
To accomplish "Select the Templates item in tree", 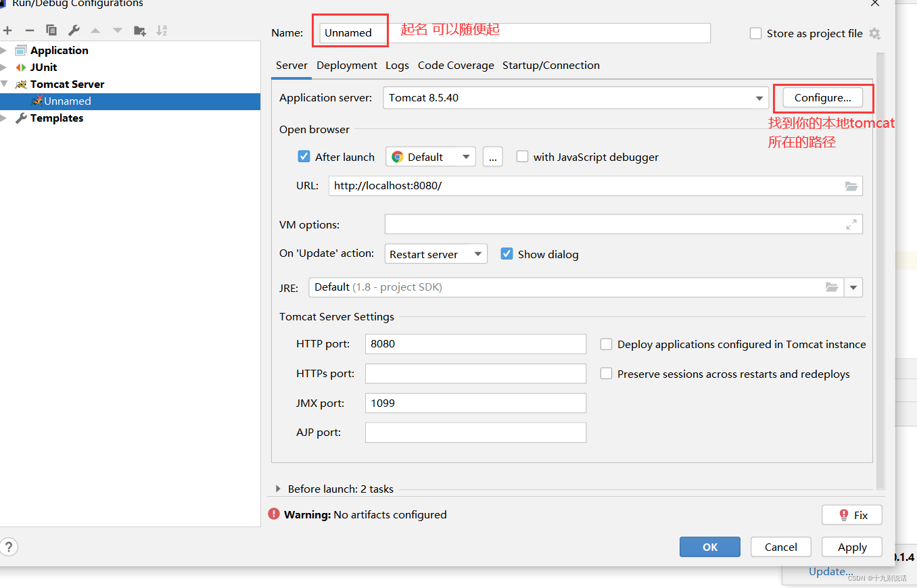I will pos(57,118).
